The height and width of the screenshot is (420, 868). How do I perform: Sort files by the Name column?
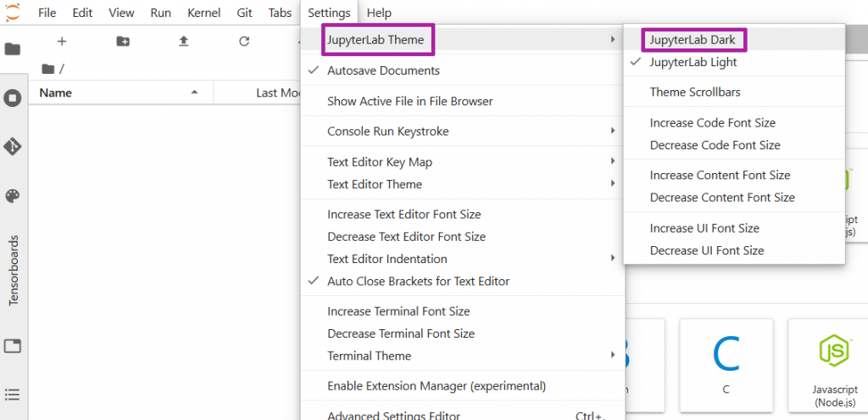120,92
